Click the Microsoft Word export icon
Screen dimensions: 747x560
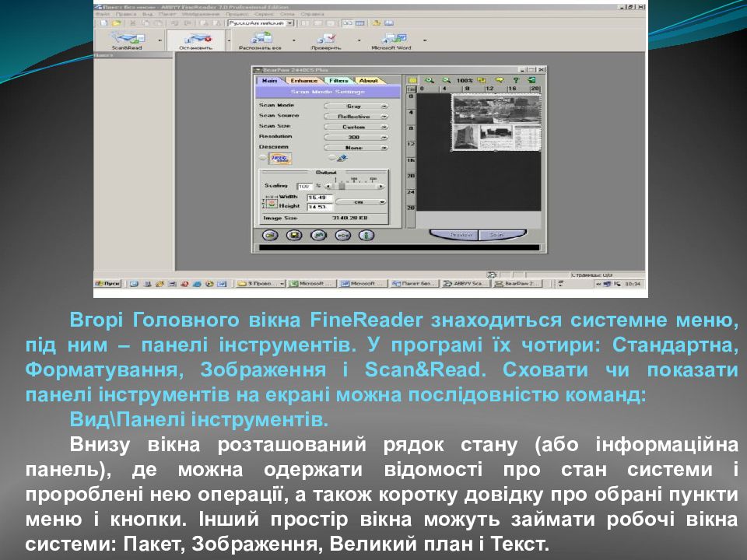point(392,38)
